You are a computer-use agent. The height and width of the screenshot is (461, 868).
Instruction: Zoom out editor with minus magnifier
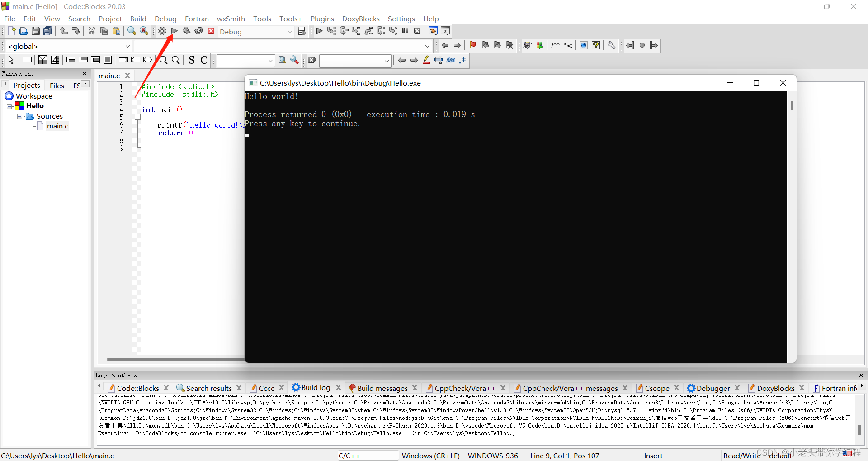176,60
